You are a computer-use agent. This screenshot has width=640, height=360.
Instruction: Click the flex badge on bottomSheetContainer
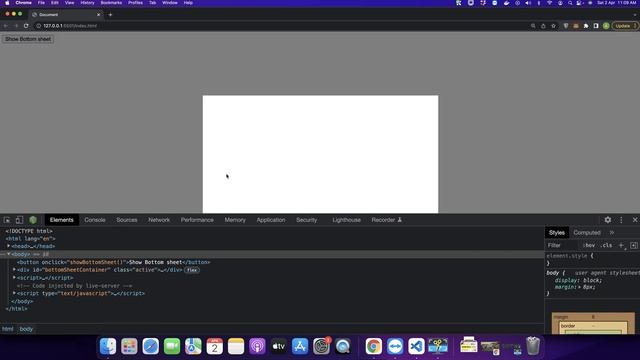click(192, 270)
